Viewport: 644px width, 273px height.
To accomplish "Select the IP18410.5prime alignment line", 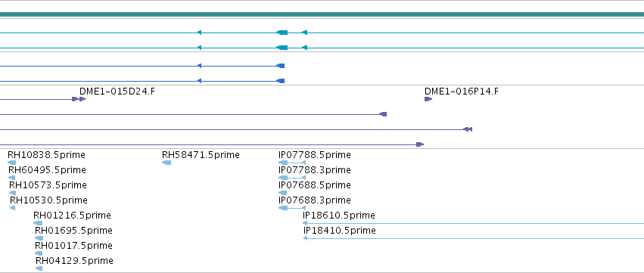I will pos(473,238).
